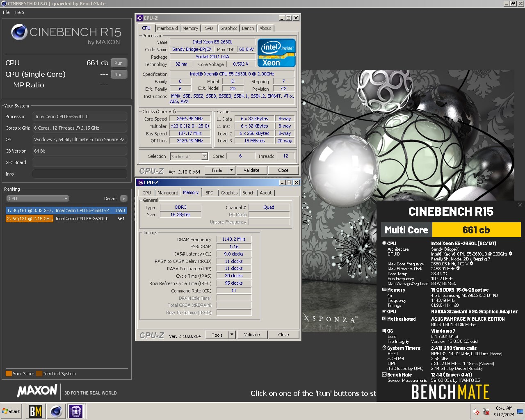
Task: Click the Details arrow button in Ranking
Action: coord(123,199)
